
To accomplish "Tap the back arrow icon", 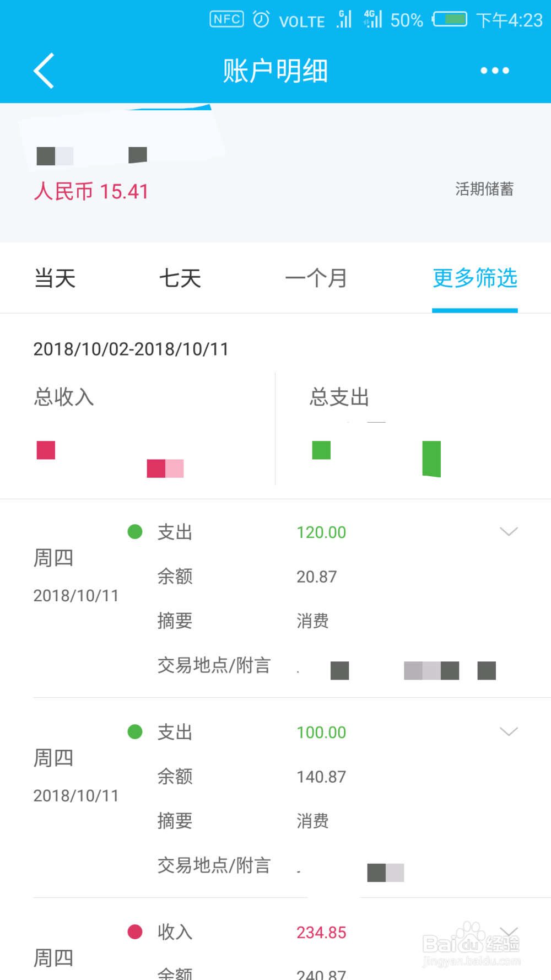I will (x=44, y=71).
